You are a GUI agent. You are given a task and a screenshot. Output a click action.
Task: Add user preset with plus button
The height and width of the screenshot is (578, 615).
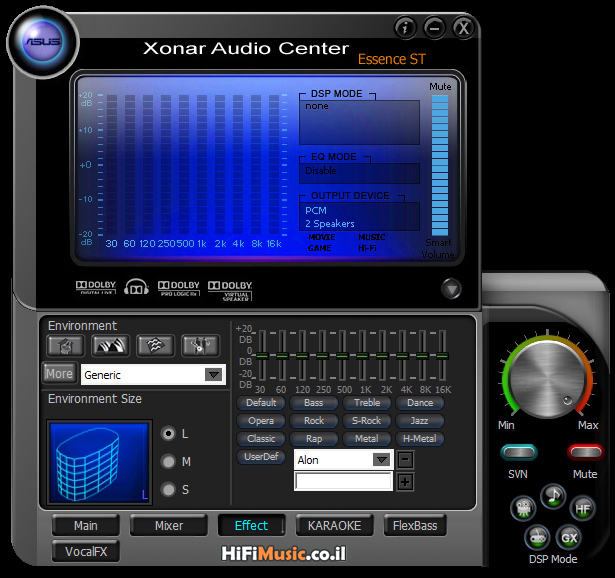point(405,482)
